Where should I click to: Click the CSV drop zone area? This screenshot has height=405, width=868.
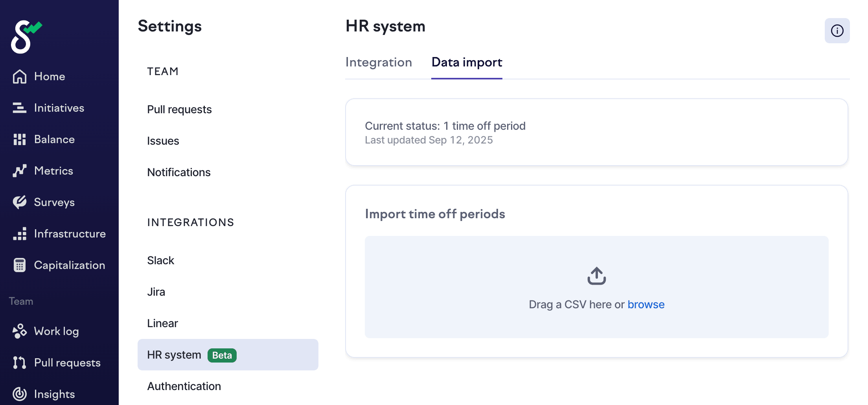[597, 287]
